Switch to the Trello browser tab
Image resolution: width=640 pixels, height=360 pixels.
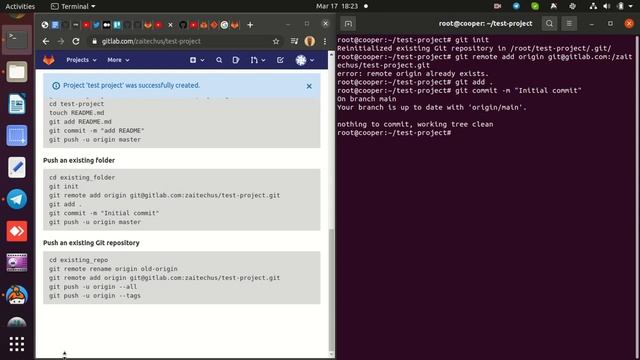point(117,25)
